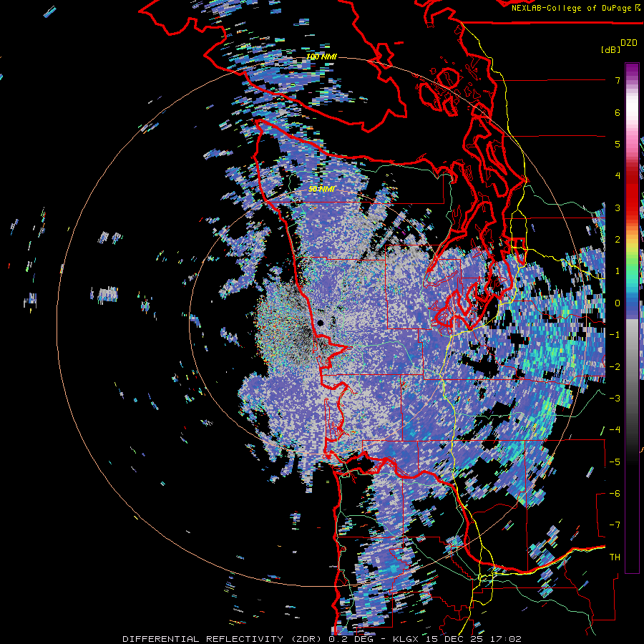Click the -5 value on color scale
Viewport: 644px width, 644px height.
(x=615, y=462)
